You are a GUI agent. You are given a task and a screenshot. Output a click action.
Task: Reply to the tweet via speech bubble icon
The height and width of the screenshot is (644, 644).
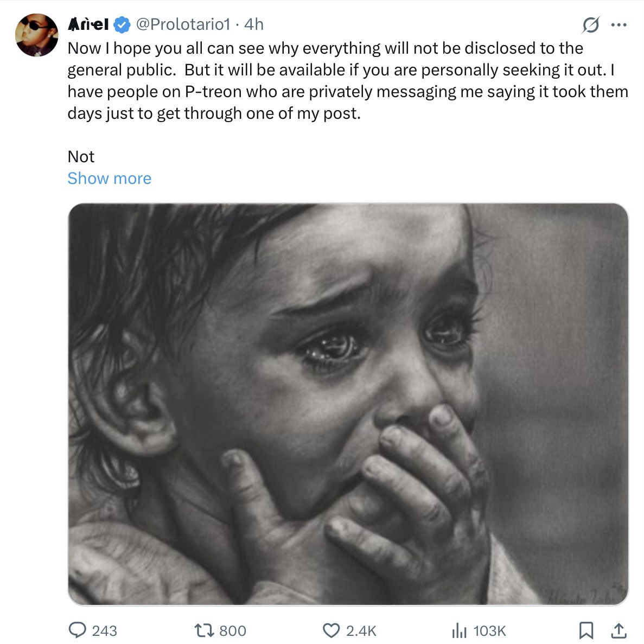[77, 630]
